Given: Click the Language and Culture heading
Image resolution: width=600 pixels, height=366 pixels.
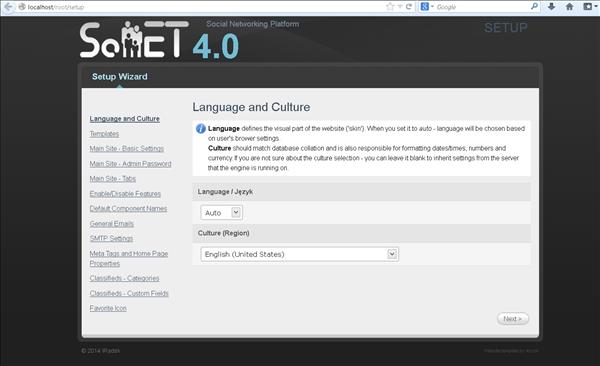Looking at the screenshot, I should click(251, 107).
